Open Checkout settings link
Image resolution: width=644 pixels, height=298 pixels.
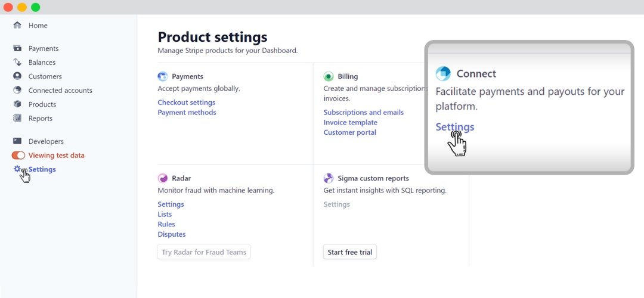tap(187, 103)
